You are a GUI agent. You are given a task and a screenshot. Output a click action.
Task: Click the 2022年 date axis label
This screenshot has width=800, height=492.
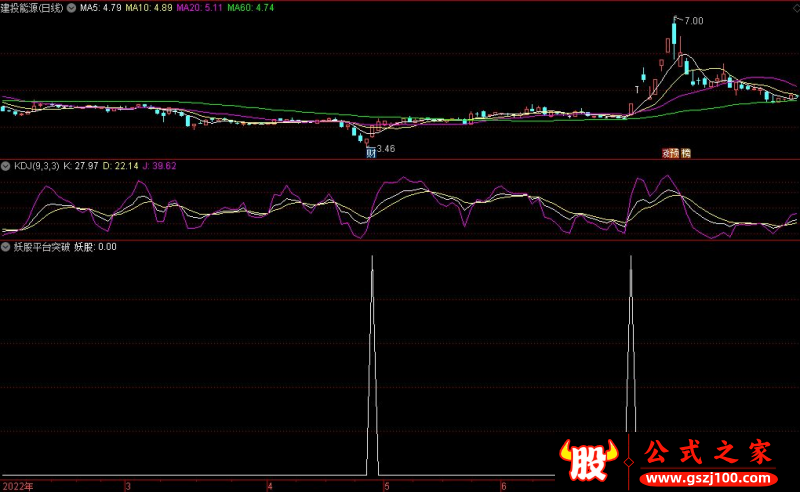pyautogui.click(x=18, y=486)
